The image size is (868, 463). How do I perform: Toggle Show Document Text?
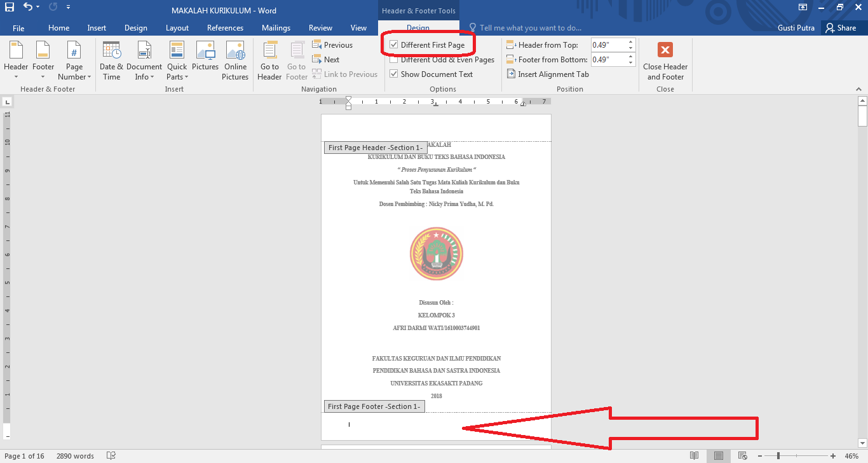point(395,74)
